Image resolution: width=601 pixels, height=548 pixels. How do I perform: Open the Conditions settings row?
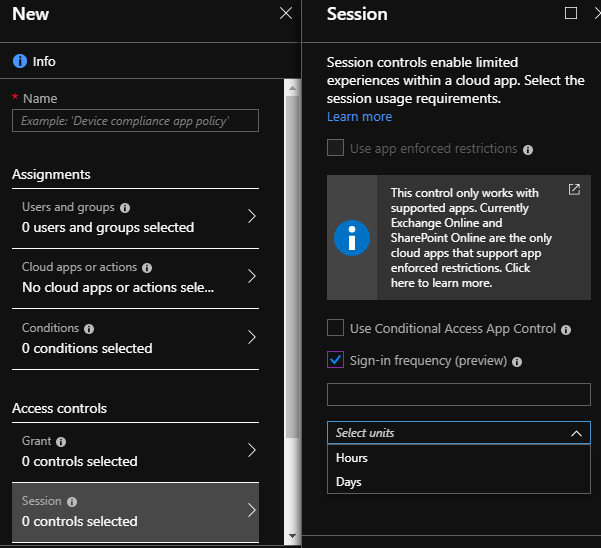point(135,338)
